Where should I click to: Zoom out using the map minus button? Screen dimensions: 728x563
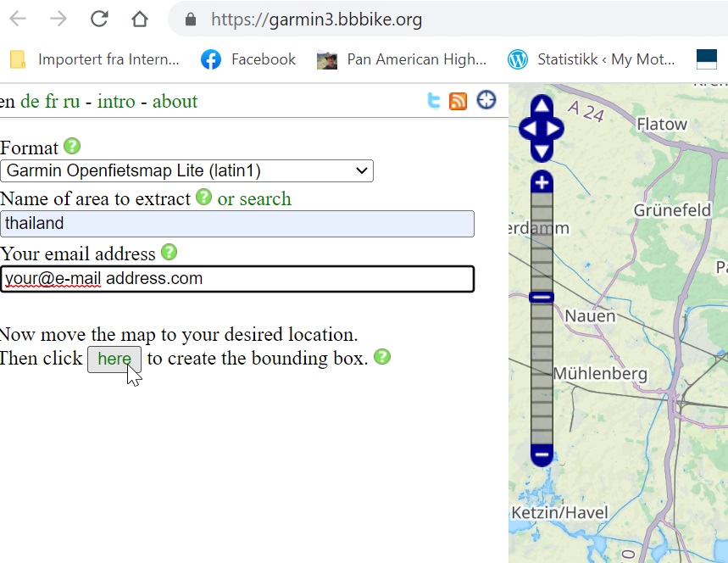click(x=541, y=455)
